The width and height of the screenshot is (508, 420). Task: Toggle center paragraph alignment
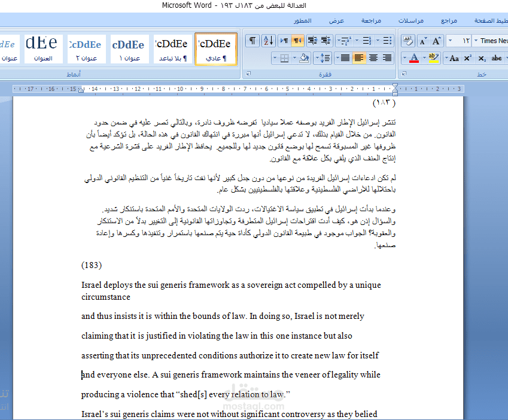tap(373, 58)
